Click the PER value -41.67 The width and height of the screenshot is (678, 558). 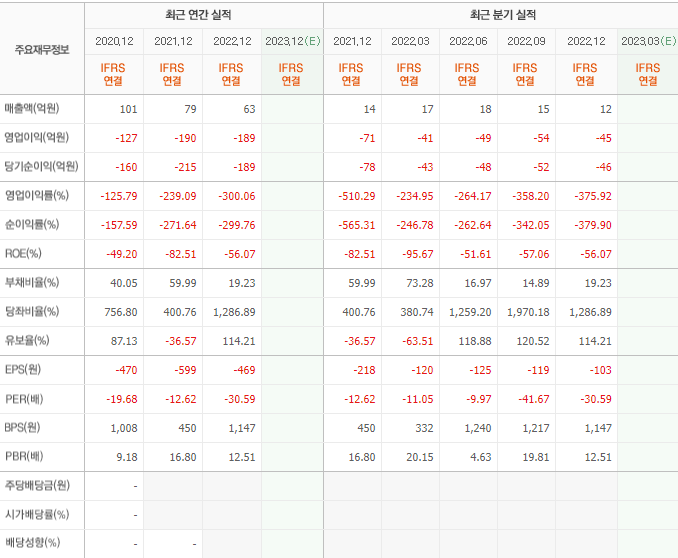pos(534,399)
